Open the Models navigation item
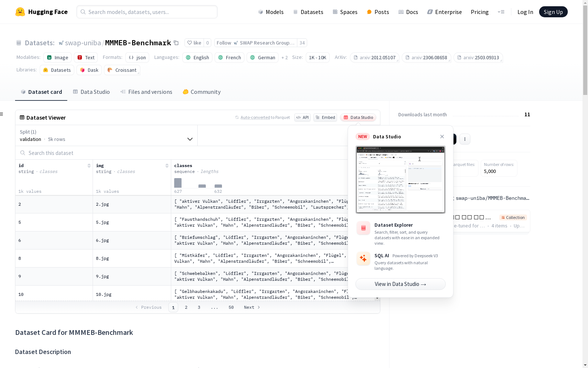This screenshot has height=368, width=588. [271, 12]
